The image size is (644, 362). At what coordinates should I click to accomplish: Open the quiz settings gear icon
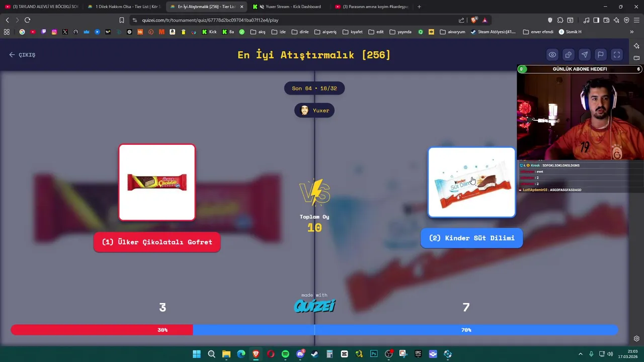click(x=636, y=338)
